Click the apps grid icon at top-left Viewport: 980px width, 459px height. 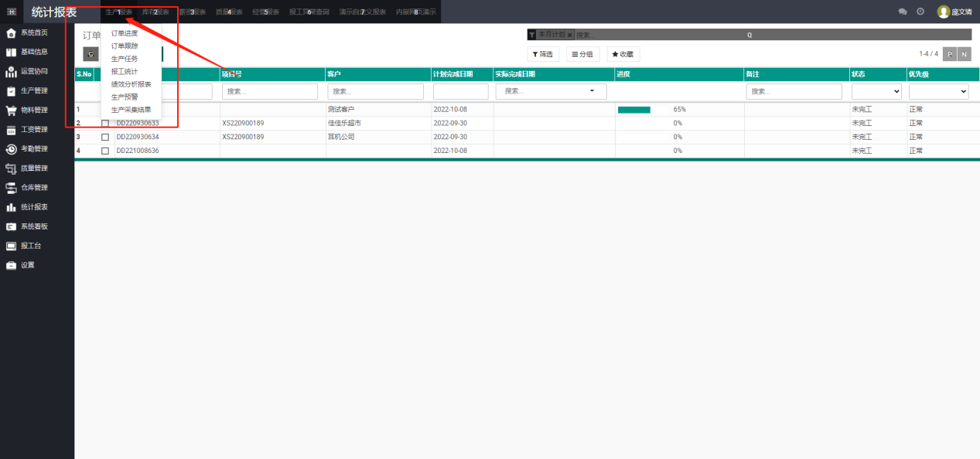click(12, 12)
